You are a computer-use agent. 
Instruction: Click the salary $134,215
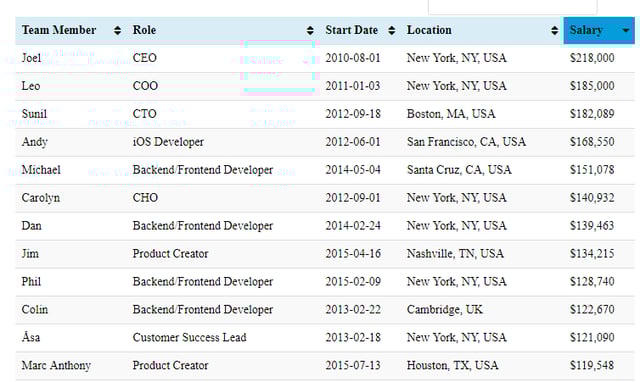click(x=592, y=254)
